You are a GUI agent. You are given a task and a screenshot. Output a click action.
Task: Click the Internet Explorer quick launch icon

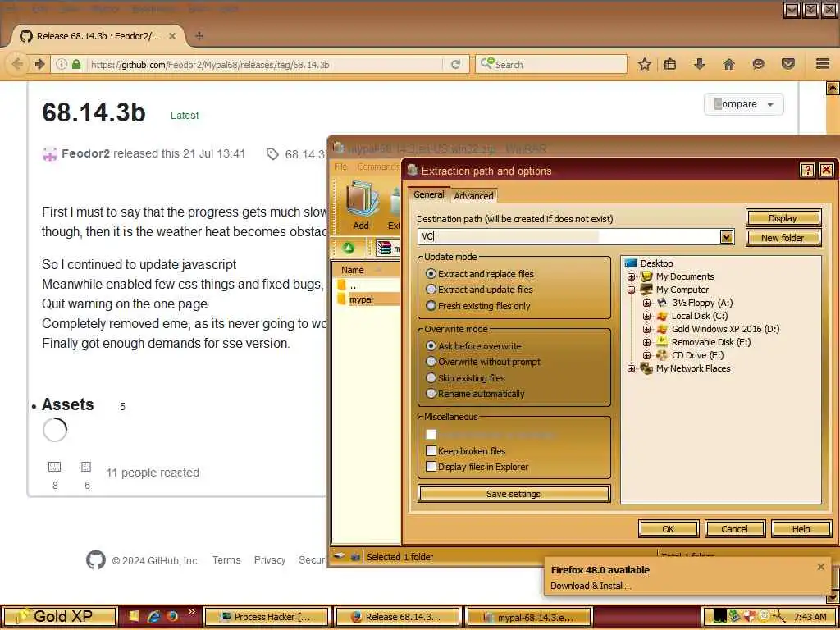point(153,617)
